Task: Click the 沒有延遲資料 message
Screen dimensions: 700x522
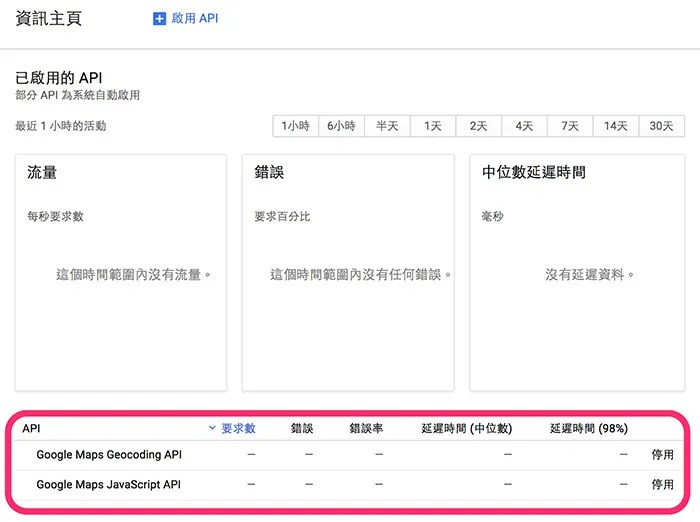Action: pyautogui.click(x=589, y=274)
